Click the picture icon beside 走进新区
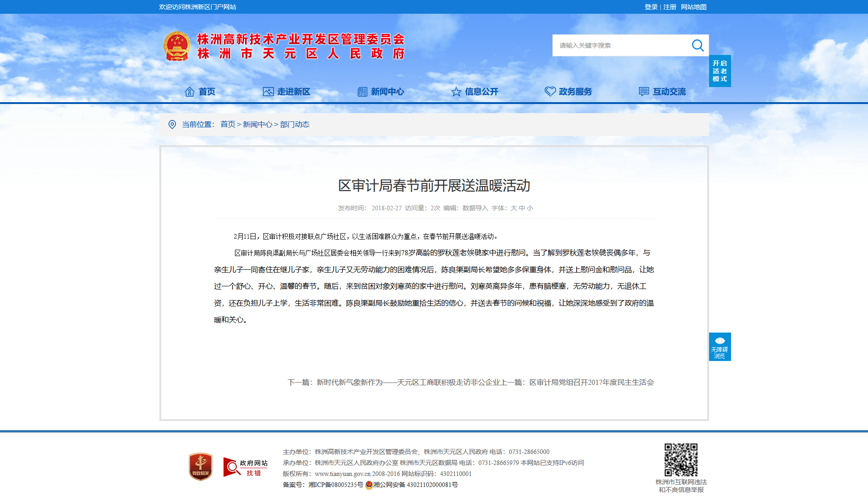The image size is (868, 503). coord(268,92)
